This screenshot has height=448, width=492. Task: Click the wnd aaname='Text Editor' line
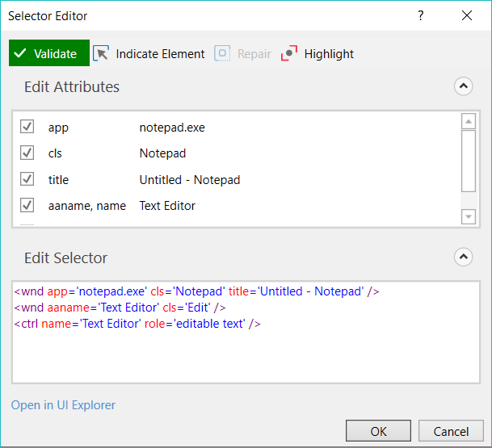tap(120, 308)
